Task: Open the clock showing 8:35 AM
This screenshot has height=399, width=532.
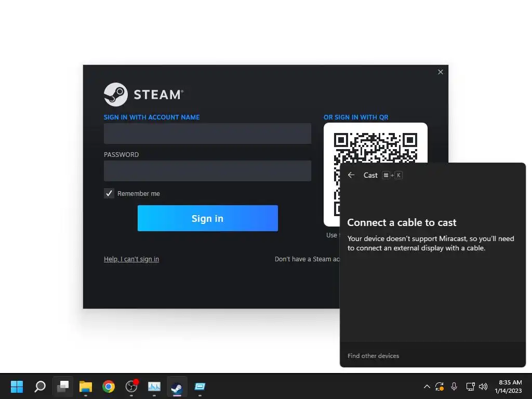Action: click(x=508, y=387)
